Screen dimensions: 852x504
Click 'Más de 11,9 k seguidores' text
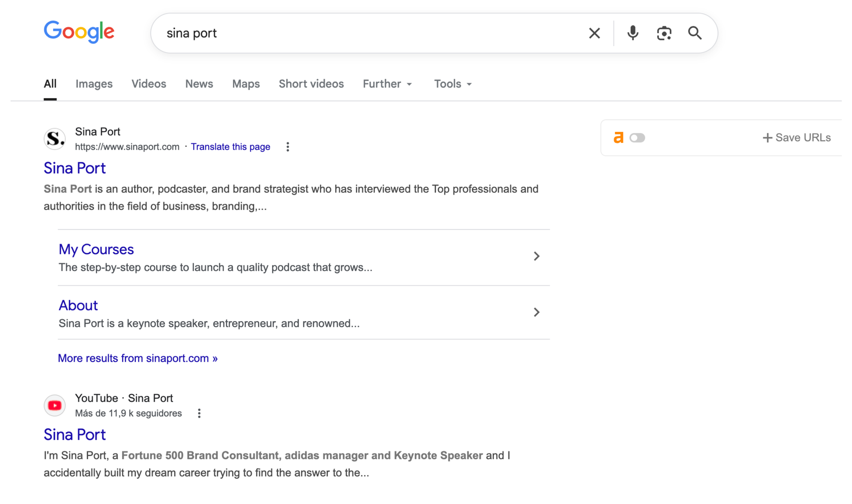128,413
